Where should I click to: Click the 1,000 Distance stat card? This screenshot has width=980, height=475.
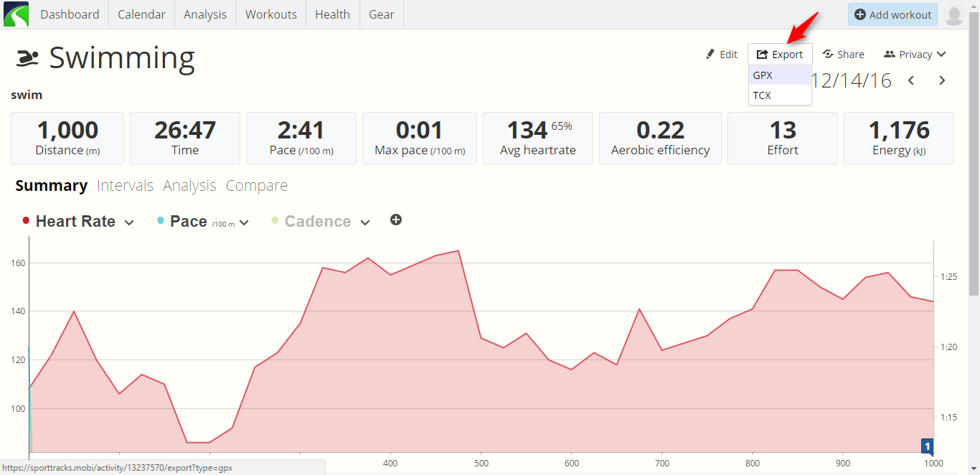(x=67, y=138)
